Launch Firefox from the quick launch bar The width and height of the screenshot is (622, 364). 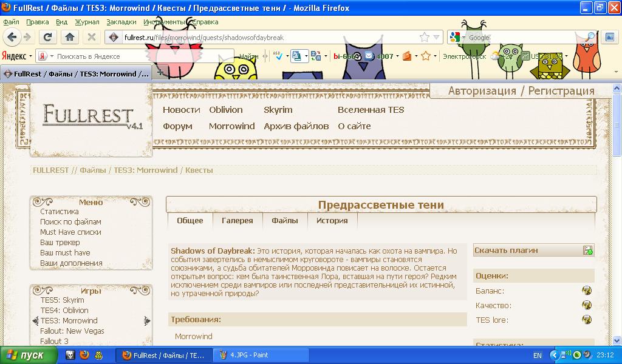pos(84,355)
